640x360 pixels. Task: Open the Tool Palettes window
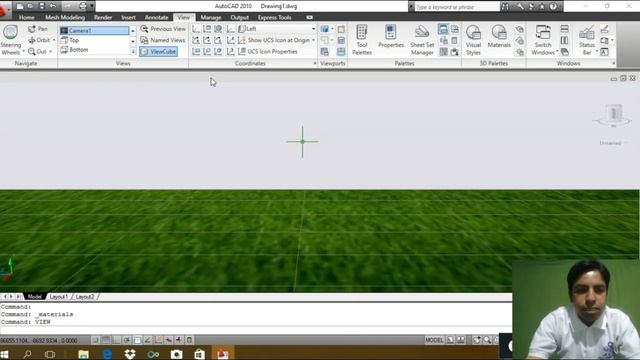tap(362, 39)
